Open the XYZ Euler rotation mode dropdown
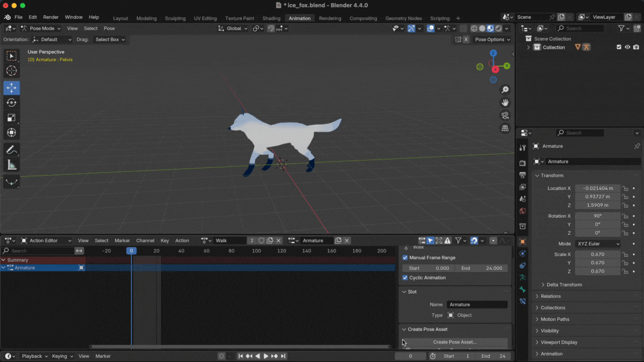This screenshot has height=362, width=644. [598, 244]
